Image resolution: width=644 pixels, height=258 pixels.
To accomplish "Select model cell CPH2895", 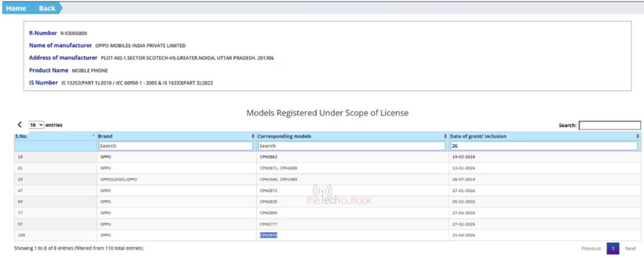I will [x=269, y=213].
